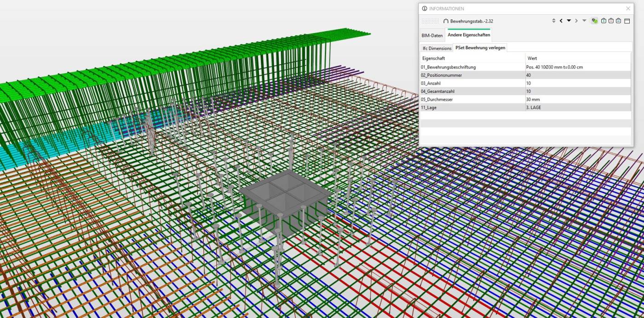Click the red minus box icon
The width and height of the screenshot is (644, 318).
pos(611,21)
